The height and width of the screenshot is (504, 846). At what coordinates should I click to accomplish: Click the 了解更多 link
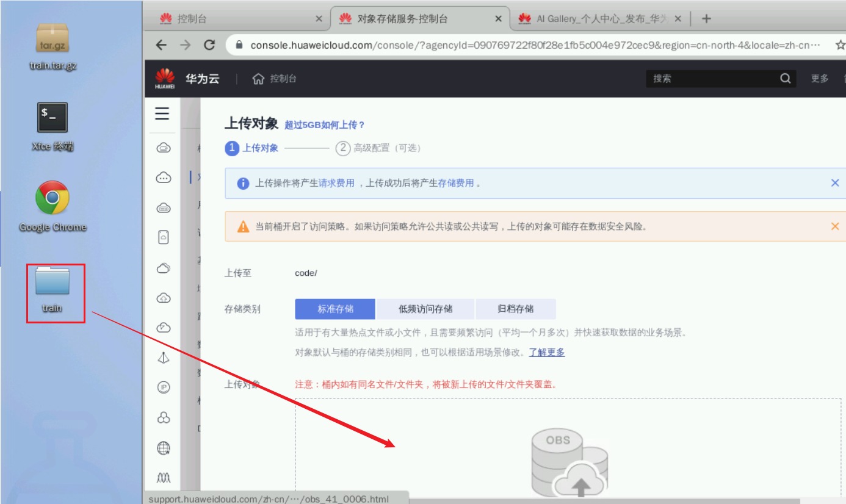coord(546,352)
